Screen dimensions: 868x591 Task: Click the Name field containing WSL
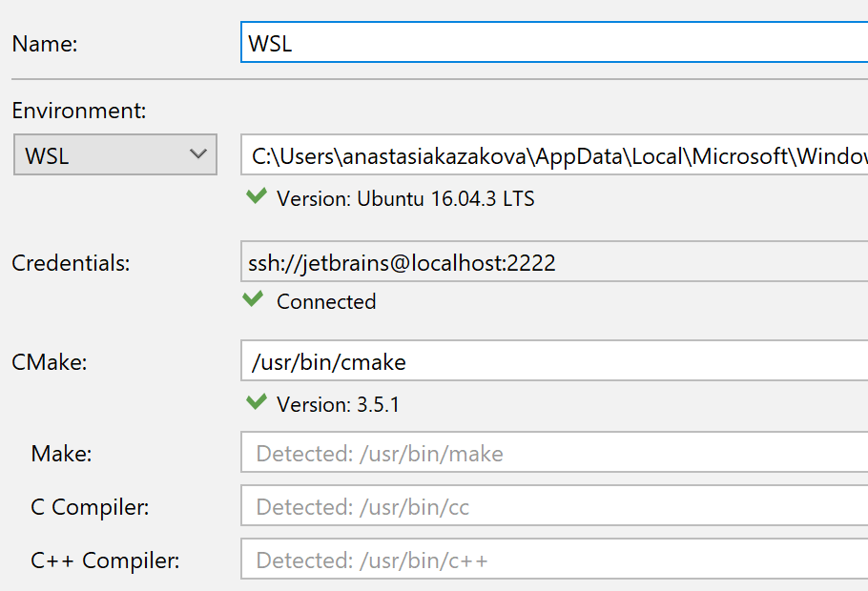coord(554,43)
